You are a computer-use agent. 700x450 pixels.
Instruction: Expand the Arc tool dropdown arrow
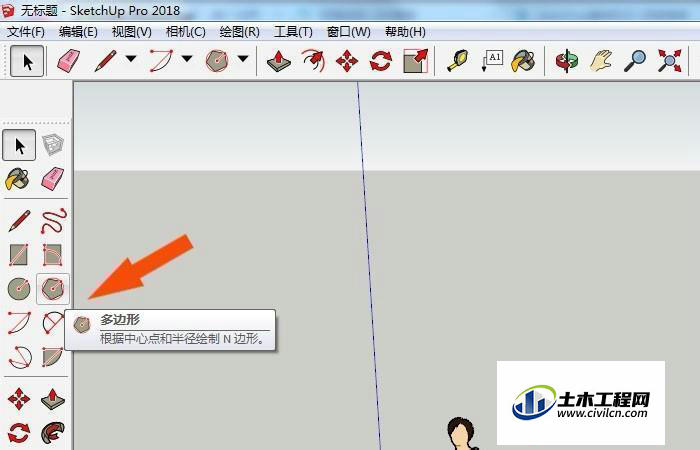(x=187, y=59)
